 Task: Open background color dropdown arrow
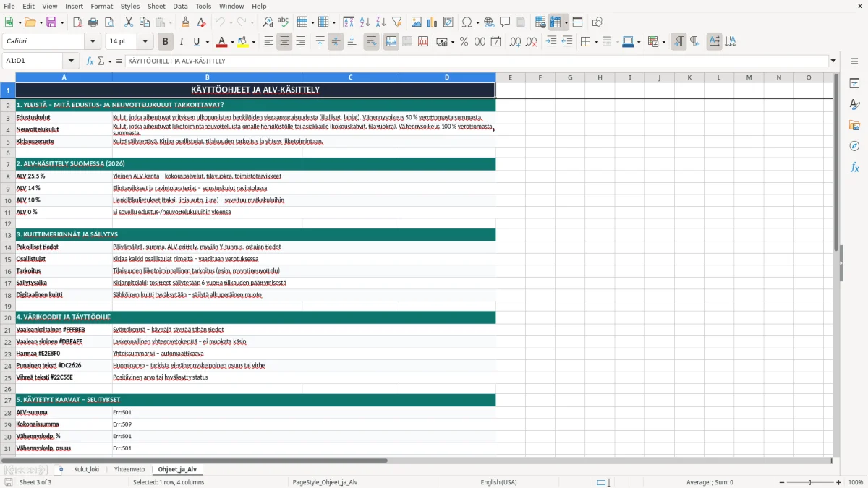[252, 42]
